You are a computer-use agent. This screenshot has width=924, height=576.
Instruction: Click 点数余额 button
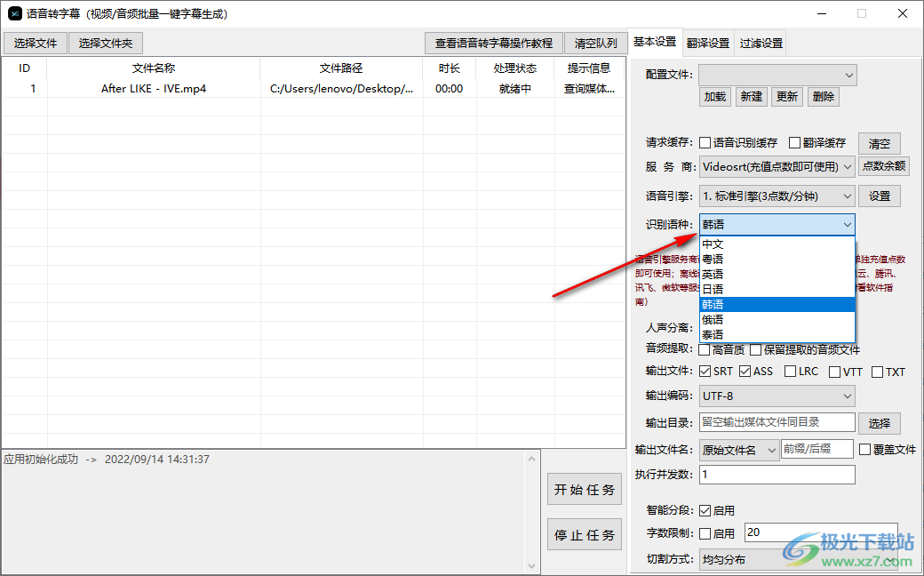tap(884, 166)
